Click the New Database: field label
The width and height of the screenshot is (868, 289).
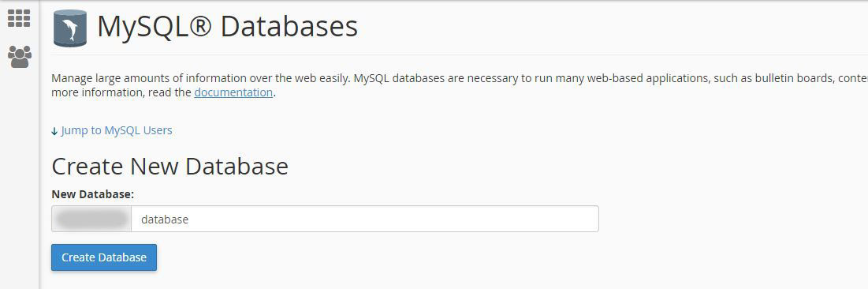click(93, 195)
